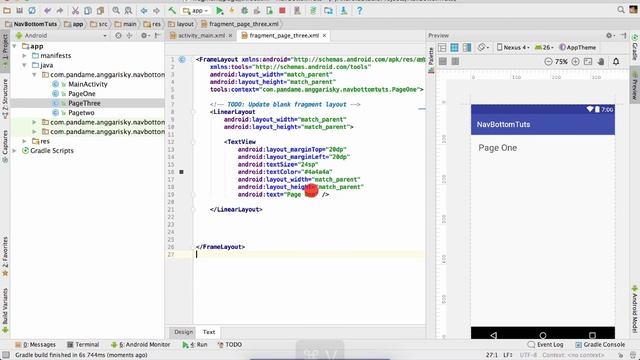640x360 pixels.
Task: Click the Zoom to Fit preview icon
Action: tap(588, 62)
